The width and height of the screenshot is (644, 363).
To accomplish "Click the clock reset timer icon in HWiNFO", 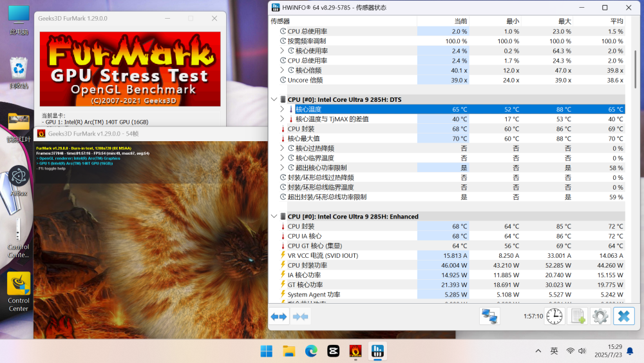I will coord(554,317).
